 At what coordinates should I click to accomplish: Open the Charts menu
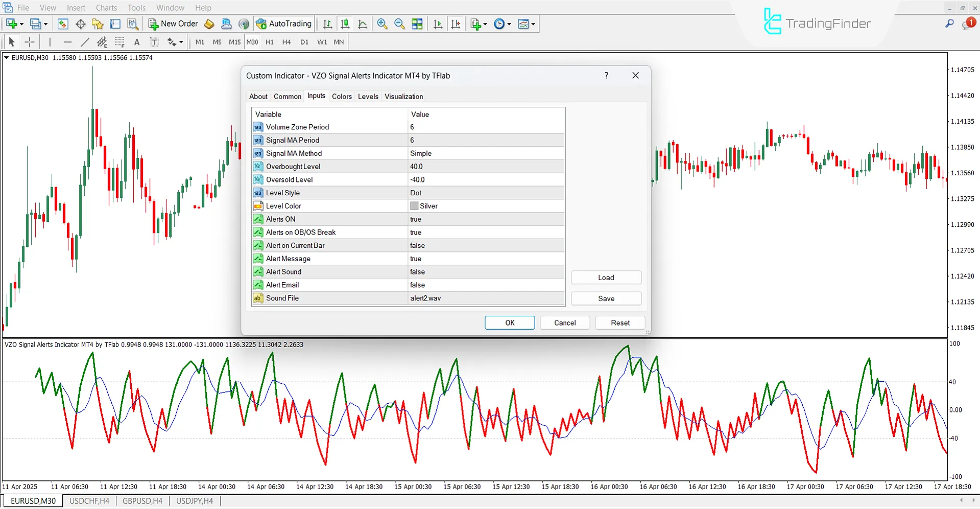point(106,7)
